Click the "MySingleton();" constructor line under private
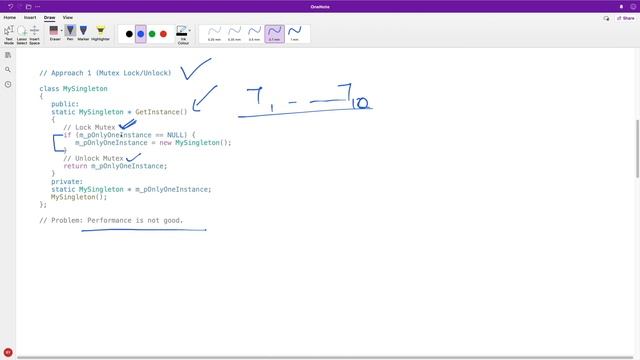The height and width of the screenshot is (360, 640). (x=79, y=197)
